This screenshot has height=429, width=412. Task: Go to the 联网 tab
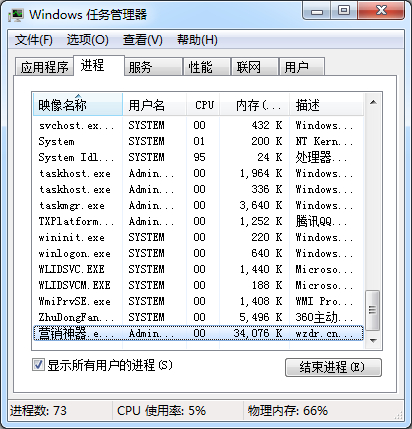point(255,67)
